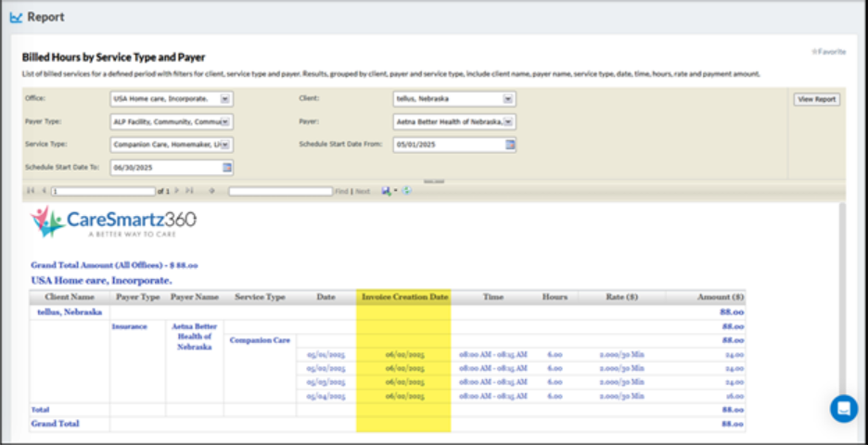The image size is (868, 445).
Task: Click Schedule Start Date From field
Action: coord(449,145)
